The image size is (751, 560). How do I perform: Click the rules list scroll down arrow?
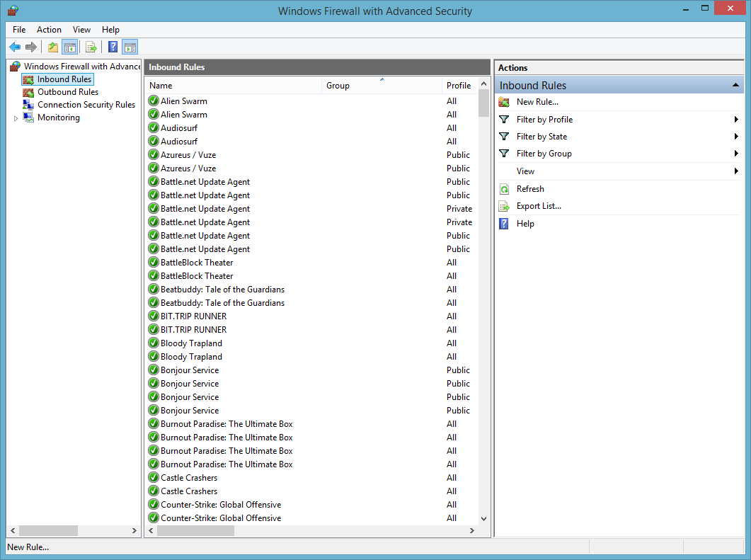pyautogui.click(x=483, y=519)
